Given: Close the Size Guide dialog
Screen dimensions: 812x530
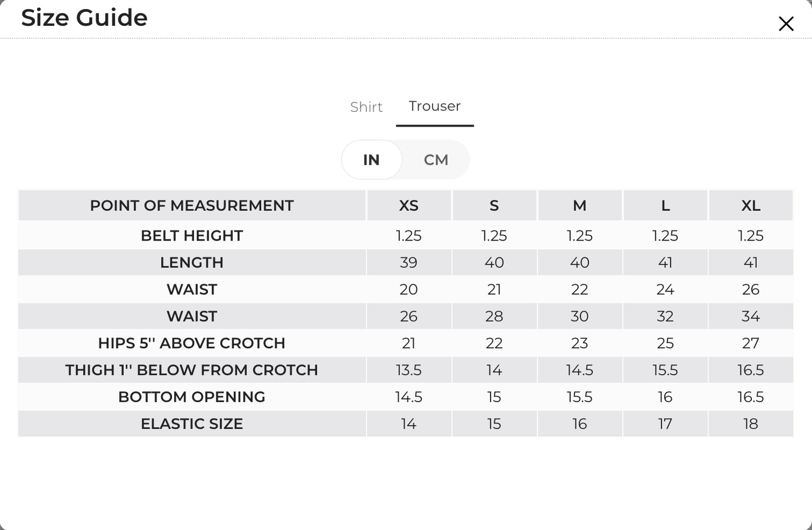Looking at the screenshot, I should tap(786, 24).
